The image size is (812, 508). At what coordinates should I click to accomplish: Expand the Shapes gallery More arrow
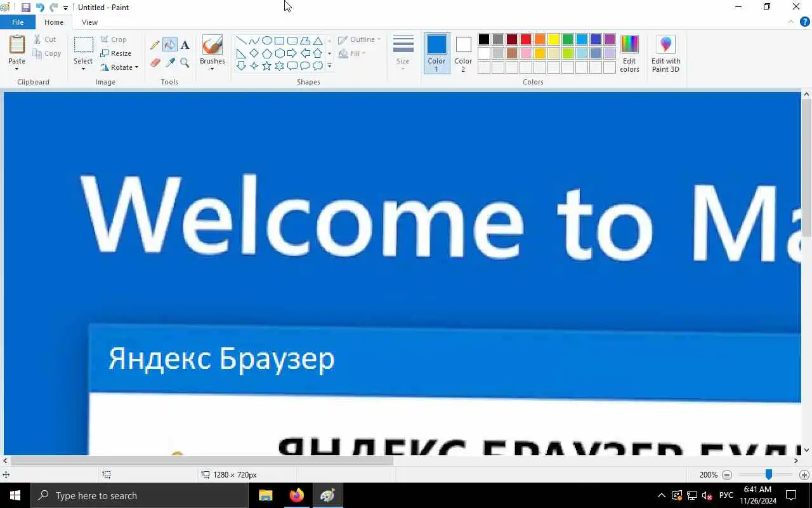329,66
